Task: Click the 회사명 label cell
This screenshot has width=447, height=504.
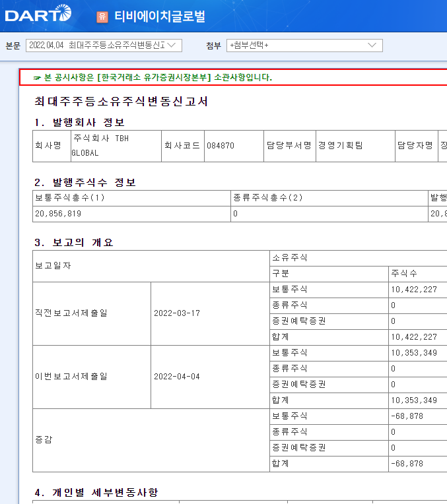Action: pos(52,146)
